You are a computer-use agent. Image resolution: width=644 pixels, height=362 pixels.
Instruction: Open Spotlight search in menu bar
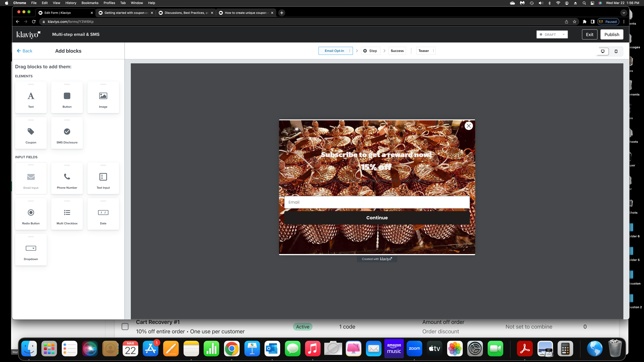point(584,3)
